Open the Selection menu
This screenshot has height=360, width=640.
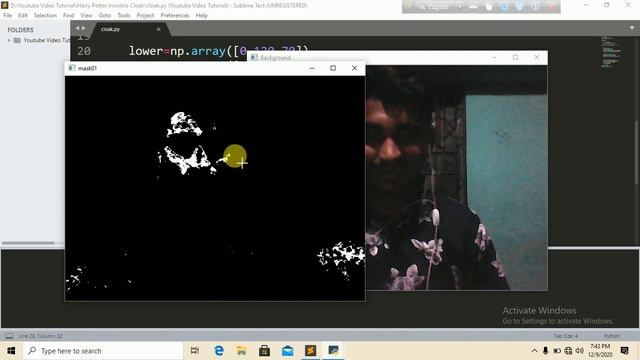45,15
